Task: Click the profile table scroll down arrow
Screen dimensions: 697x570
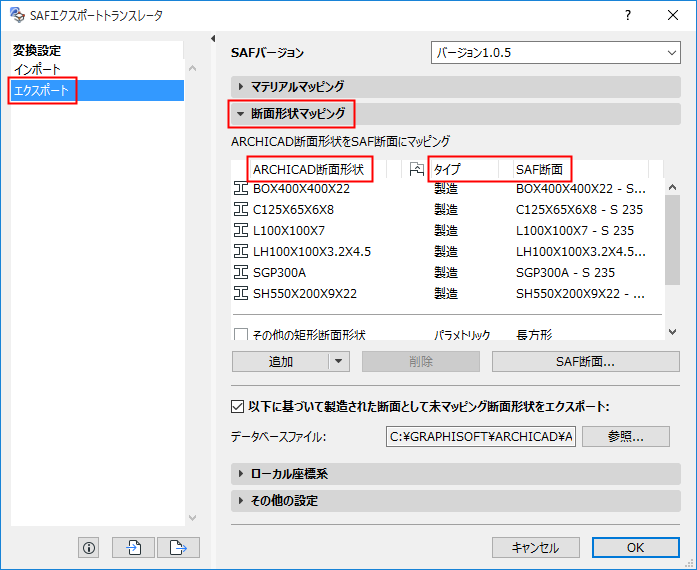Action: pyautogui.click(x=673, y=332)
